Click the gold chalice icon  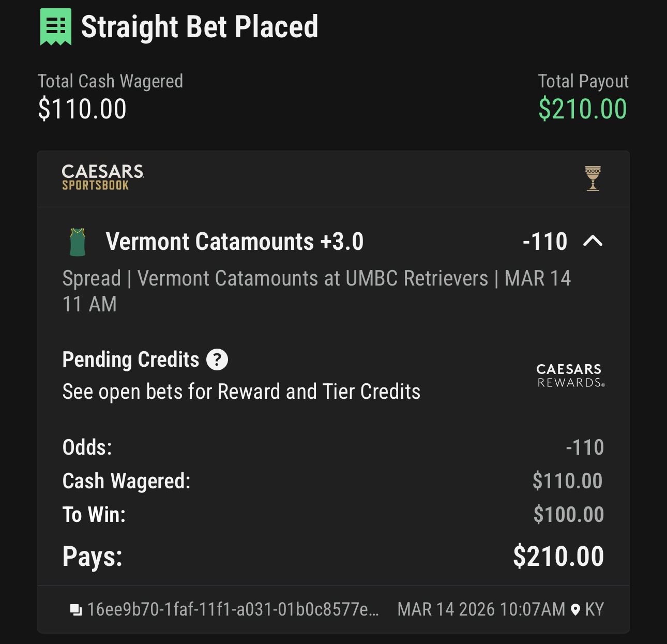point(593,178)
